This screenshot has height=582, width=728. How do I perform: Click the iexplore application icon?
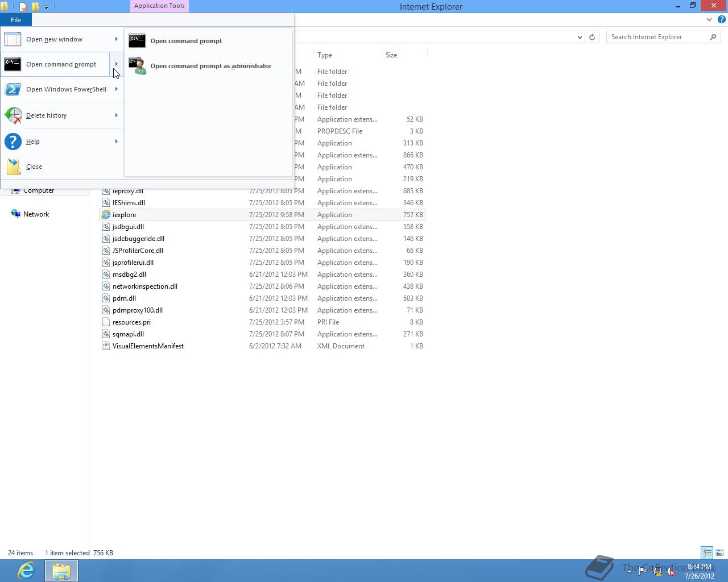tap(106, 215)
